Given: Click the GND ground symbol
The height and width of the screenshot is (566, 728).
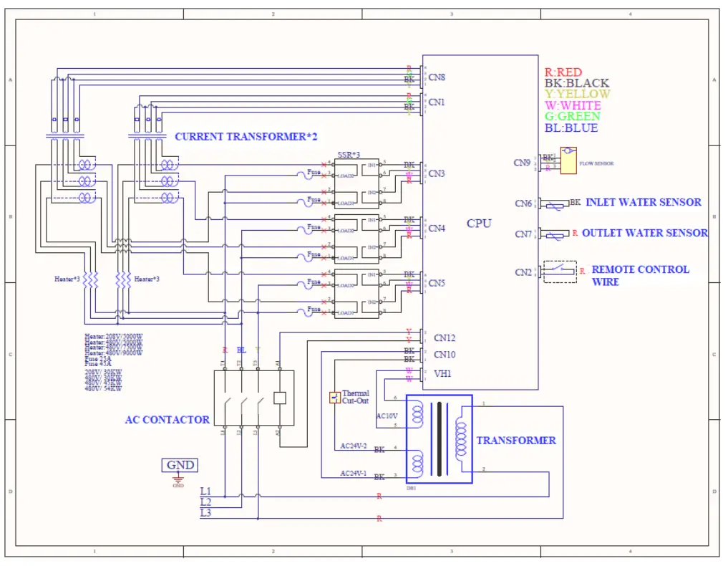Looking at the screenshot, I should coord(180,466).
